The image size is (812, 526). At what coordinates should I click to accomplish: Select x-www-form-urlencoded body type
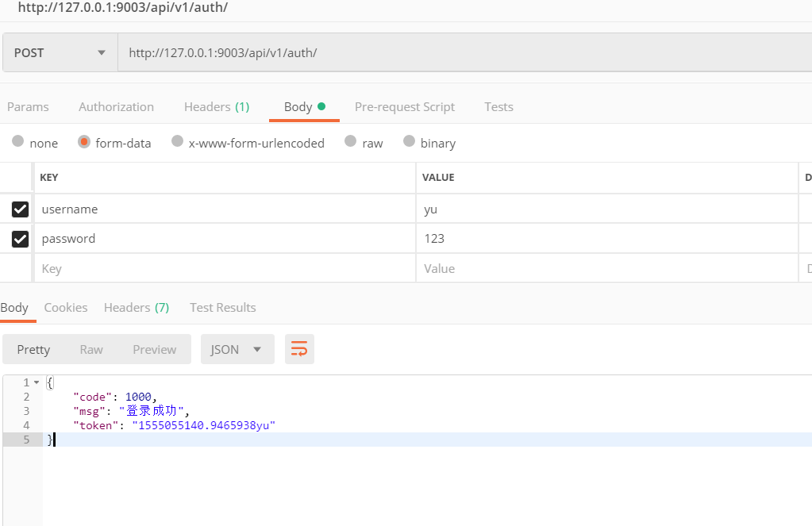[x=178, y=141]
